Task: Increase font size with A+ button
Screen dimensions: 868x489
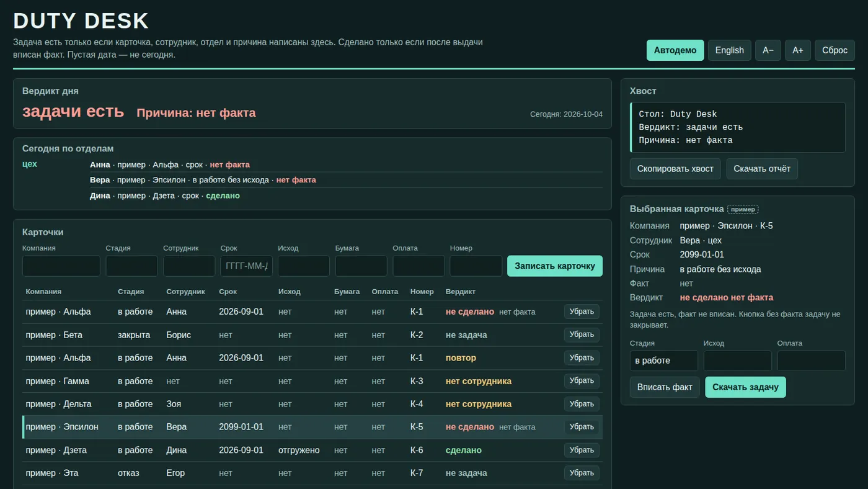Action: (x=798, y=50)
